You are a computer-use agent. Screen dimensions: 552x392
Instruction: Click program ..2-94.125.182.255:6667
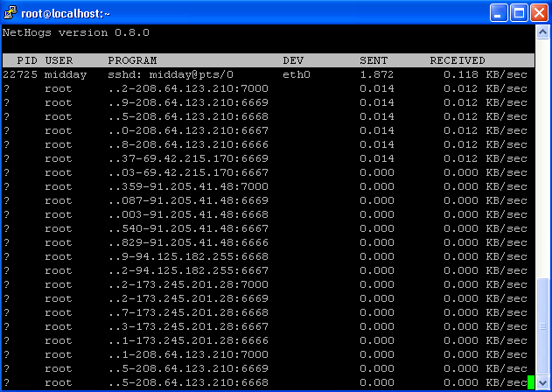tap(188, 270)
